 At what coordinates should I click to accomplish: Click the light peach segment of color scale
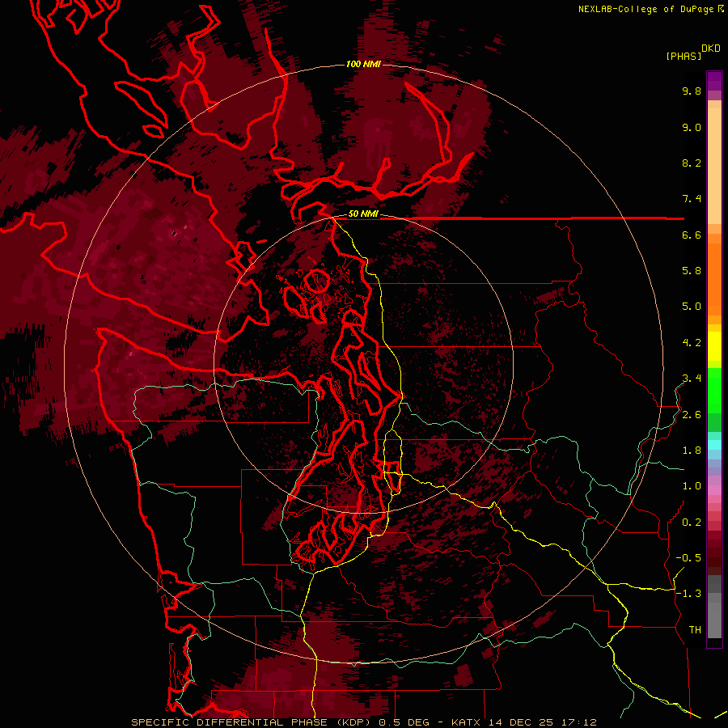(x=714, y=166)
